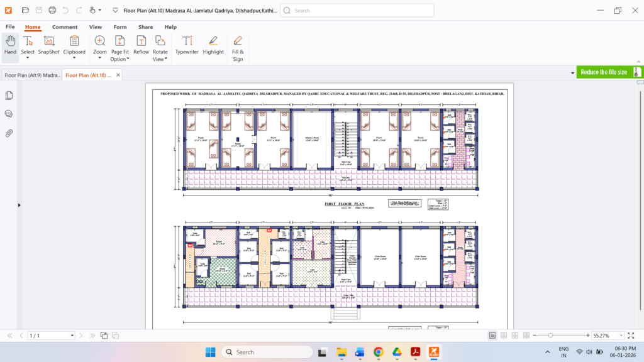Switch to Floor Plan (Alt.9) document tab

click(x=30, y=75)
